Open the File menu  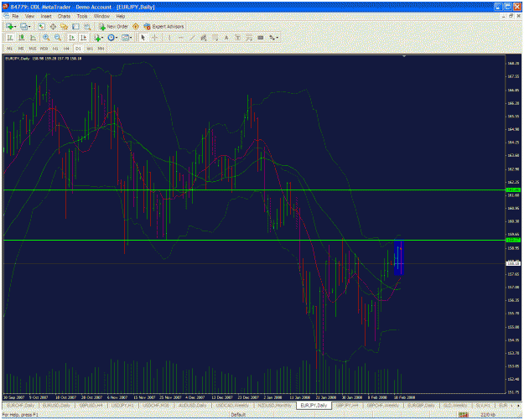(15, 17)
